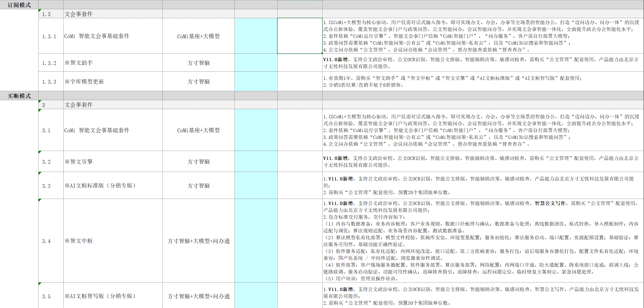
Task: Click the cyan cell in ※智文中枢 row
Action: 256,241
